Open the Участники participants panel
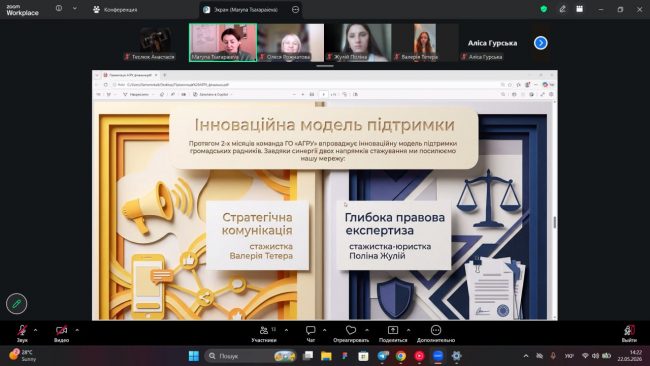Viewport: 650px width, 366px height. point(264,333)
